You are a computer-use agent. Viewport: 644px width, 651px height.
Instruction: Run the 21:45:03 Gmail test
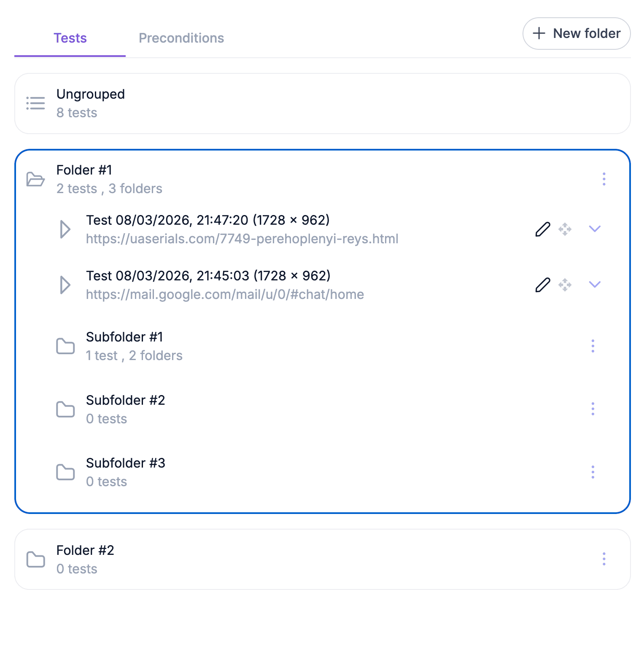(65, 285)
